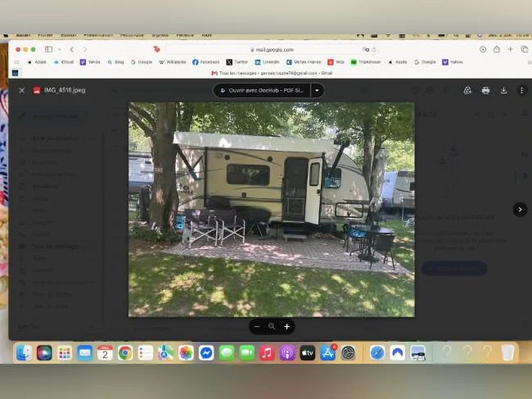Expand the DocHub open-with dropdown arrow
This screenshot has height=399, width=532.
coord(318,90)
